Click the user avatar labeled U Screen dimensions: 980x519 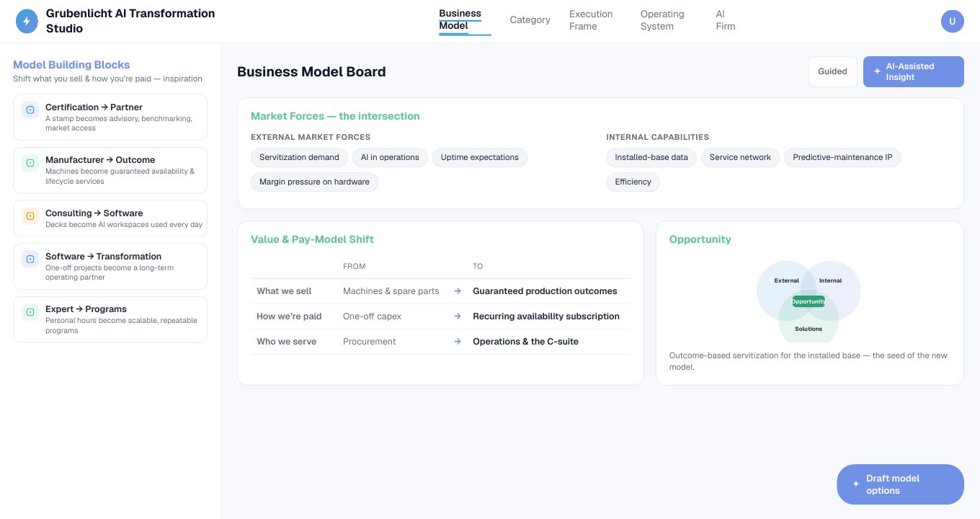coord(953,21)
